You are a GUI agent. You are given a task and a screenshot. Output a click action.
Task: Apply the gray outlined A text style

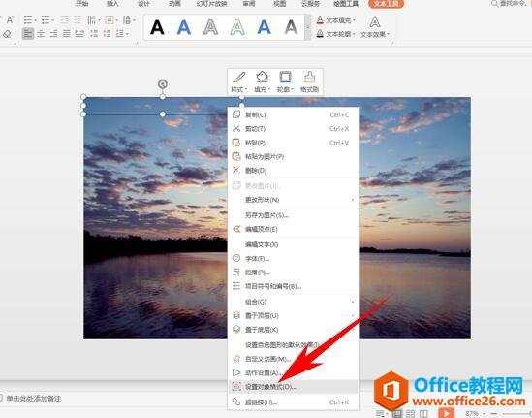[210, 27]
